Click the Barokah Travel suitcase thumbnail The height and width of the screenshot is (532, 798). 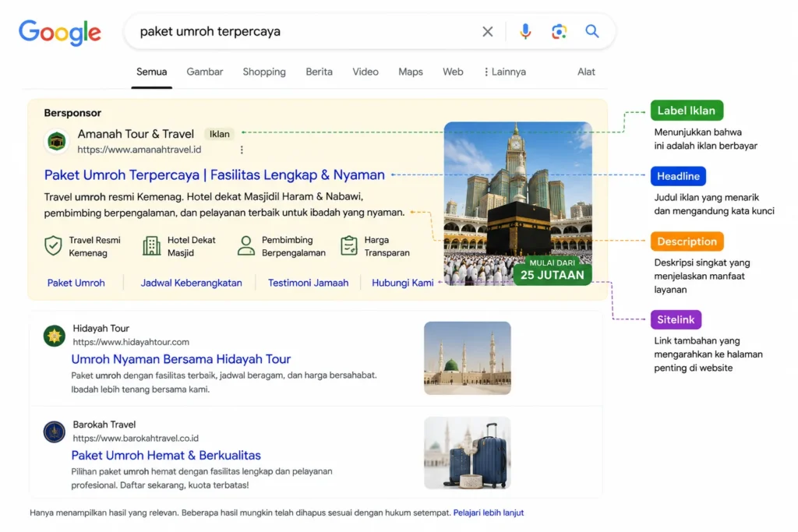(468, 453)
